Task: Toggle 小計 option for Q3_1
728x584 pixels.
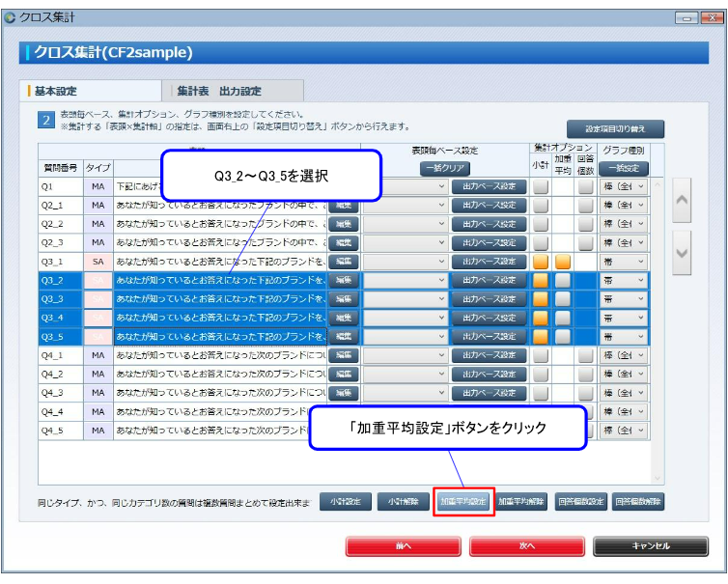Action: point(541,262)
